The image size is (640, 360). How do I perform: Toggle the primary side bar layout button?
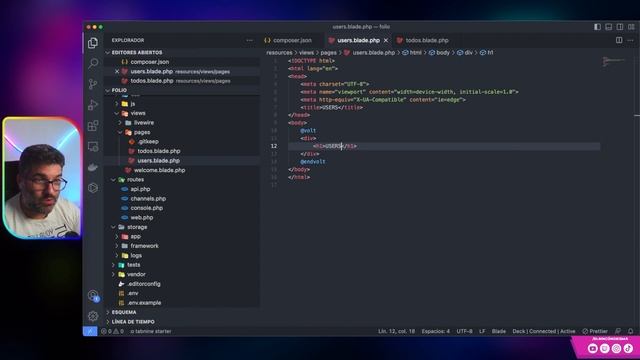pos(597,27)
